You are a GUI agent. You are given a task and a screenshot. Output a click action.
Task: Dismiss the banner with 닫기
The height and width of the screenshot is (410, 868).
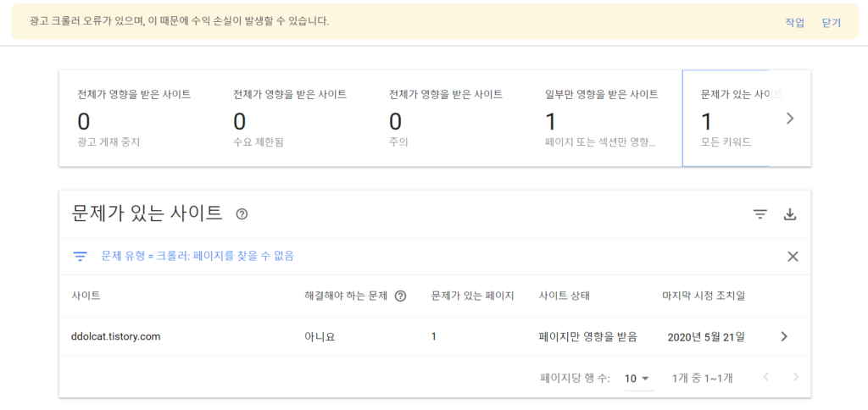click(832, 23)
